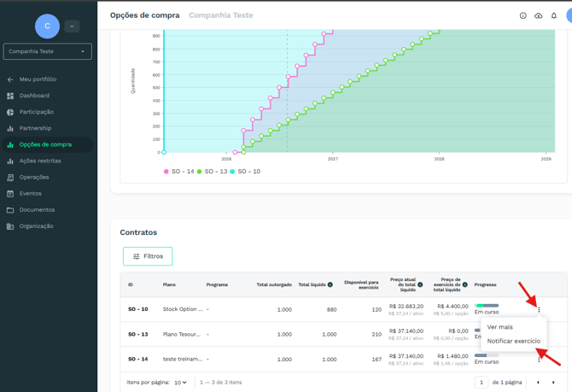Click the Dashboard sidebar icon
This screenshot has width=572, height=392.
10,96
